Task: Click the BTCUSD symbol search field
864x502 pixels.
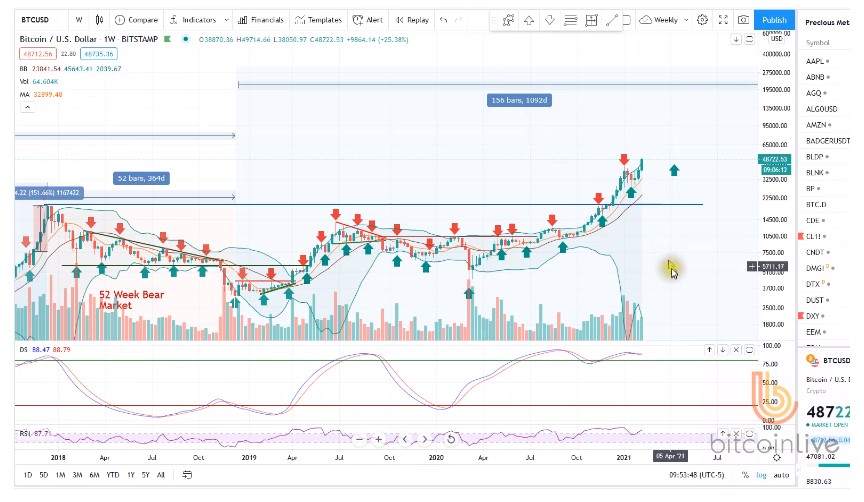Action: click(x=38, y=20)
